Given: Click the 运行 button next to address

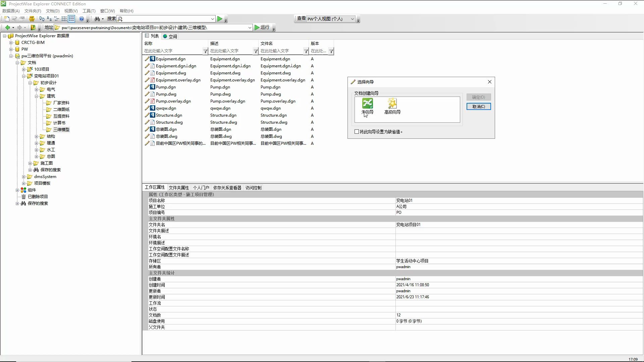Looking at the screenshot, I should 262,27.
